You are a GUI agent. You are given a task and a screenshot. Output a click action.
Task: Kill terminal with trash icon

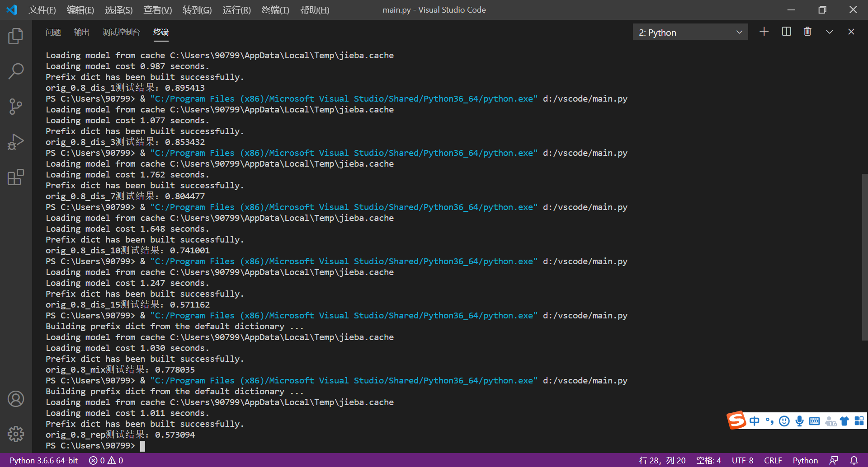[807, 32]
